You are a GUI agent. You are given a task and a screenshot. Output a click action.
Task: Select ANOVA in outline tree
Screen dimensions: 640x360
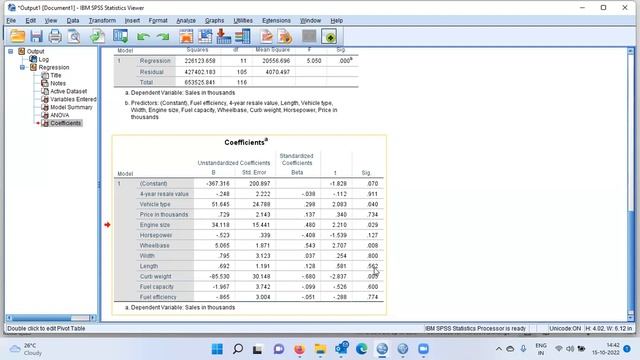pyautogui.click(x=60, y=115)
